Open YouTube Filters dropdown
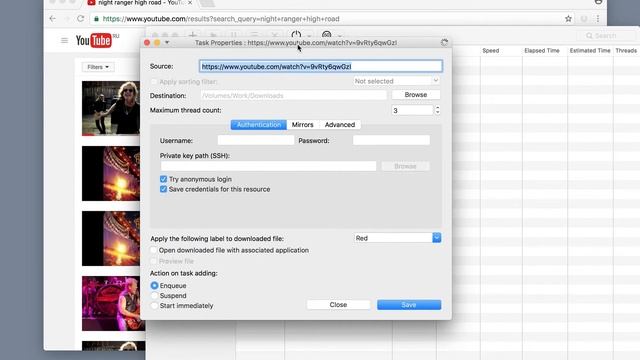Screen dimensions: 640x360 (x=98, y=67)
